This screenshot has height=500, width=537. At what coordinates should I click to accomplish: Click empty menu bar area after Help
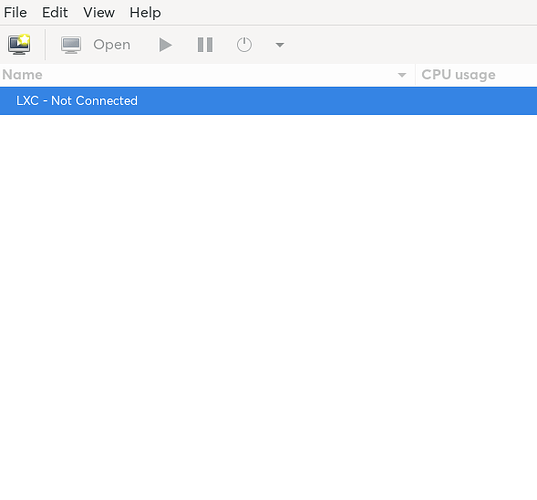(349, 13)
